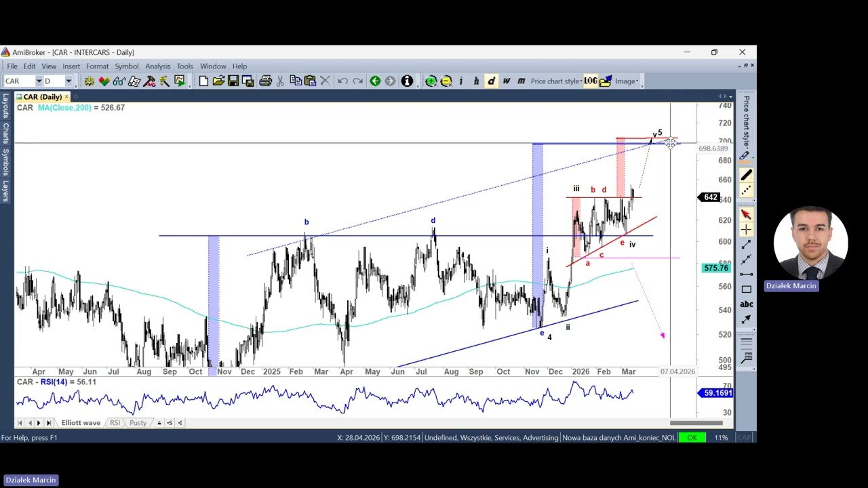Viewport: 868px width, 488px height.
Task: Switch to the Pusty sheet tab
Action: click(x=138, y=423)
